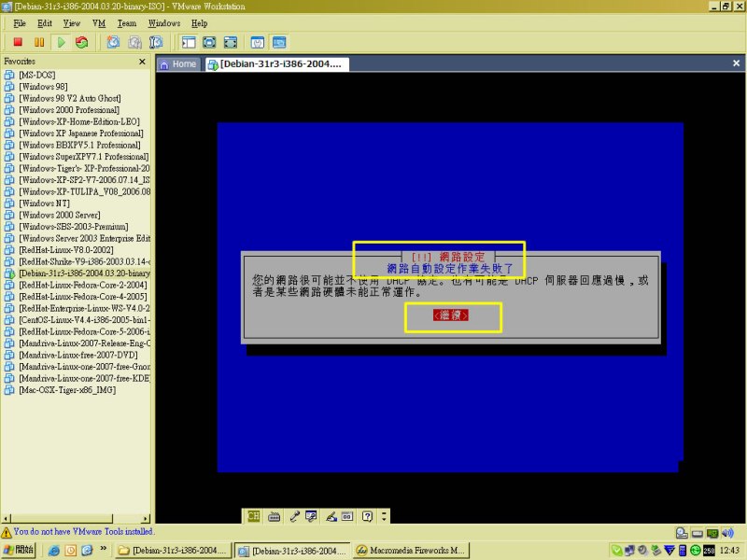Select [Windows 2000 Server] favorite
The height and width of the screenshot is (560, 747).
coord(60,215)
